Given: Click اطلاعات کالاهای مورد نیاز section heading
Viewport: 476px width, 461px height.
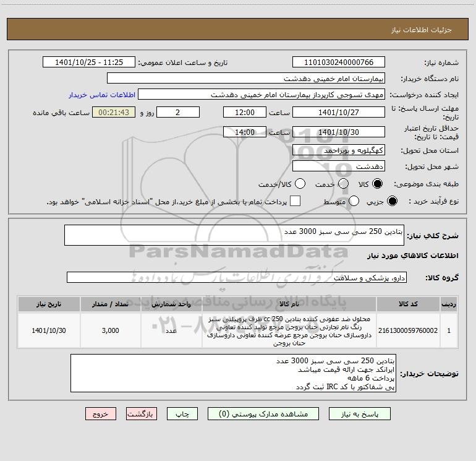Looking at the screenshot, I should [x=412, y=256].
